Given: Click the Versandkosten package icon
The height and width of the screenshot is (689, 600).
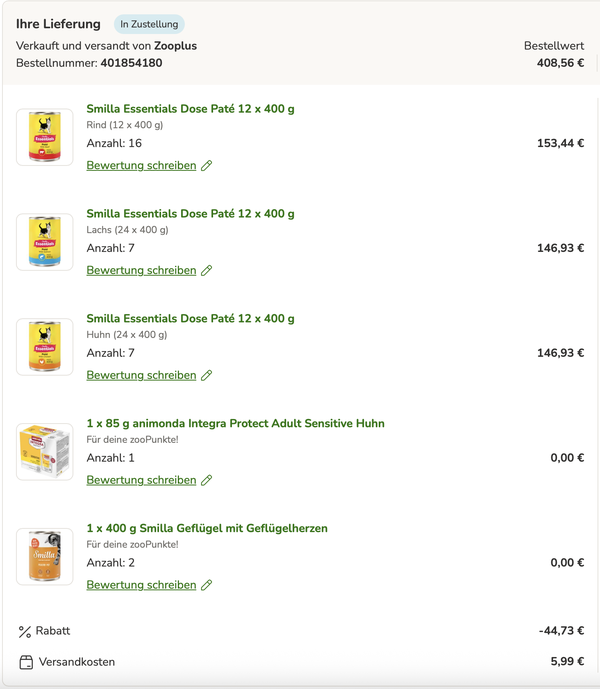Looking at the screenshot, I should pos(26,662).
